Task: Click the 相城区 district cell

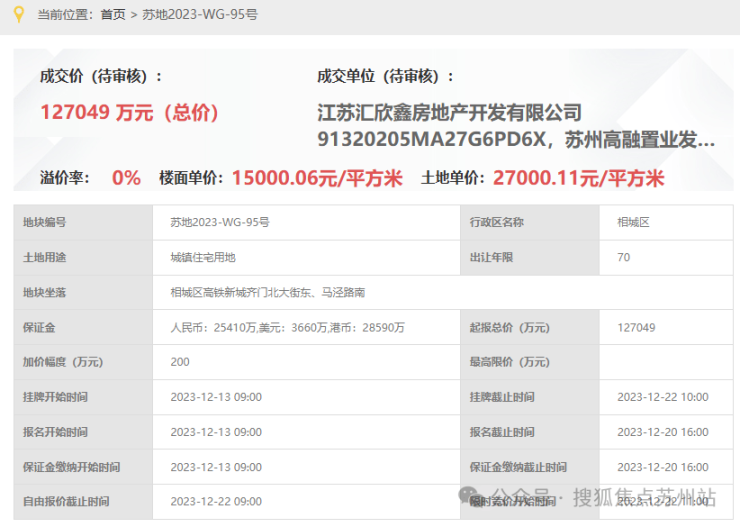Action: (633, 222)
